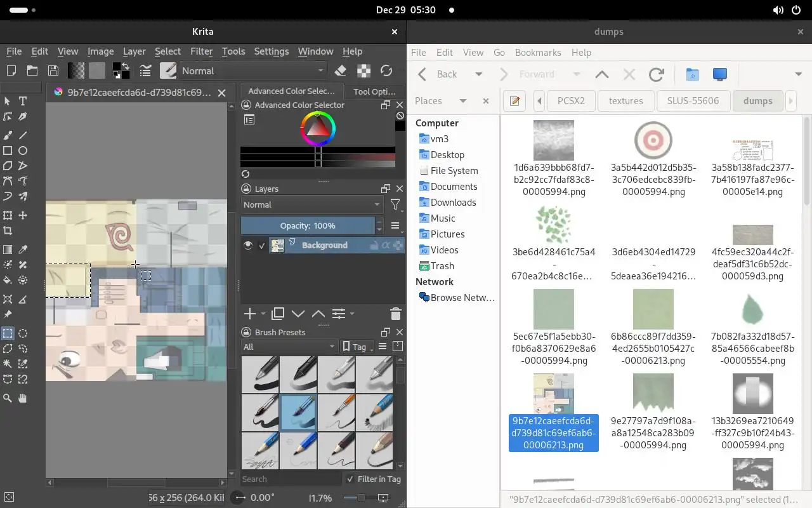Toggle path edit mode in file manager
This screenshot has height=508, width=812.
coord(514,101)
